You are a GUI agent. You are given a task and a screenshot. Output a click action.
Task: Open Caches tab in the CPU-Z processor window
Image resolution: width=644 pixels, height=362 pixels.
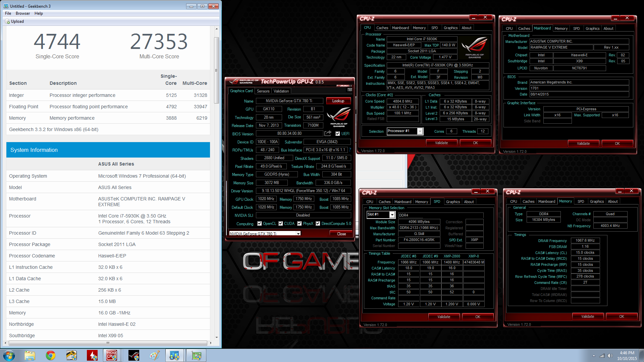point(382,28)
